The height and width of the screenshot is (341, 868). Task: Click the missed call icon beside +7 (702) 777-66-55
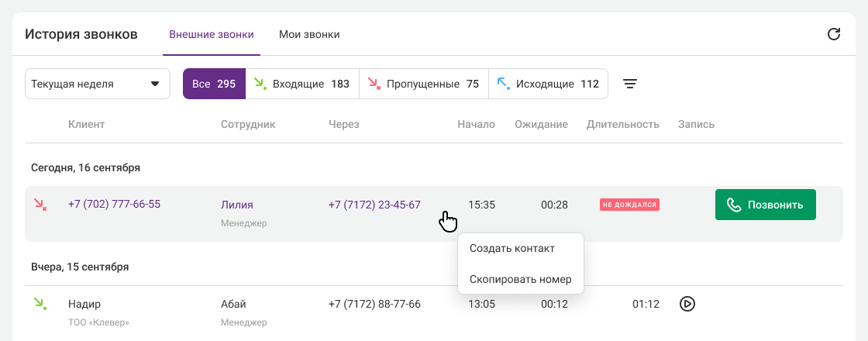(40, 205)
